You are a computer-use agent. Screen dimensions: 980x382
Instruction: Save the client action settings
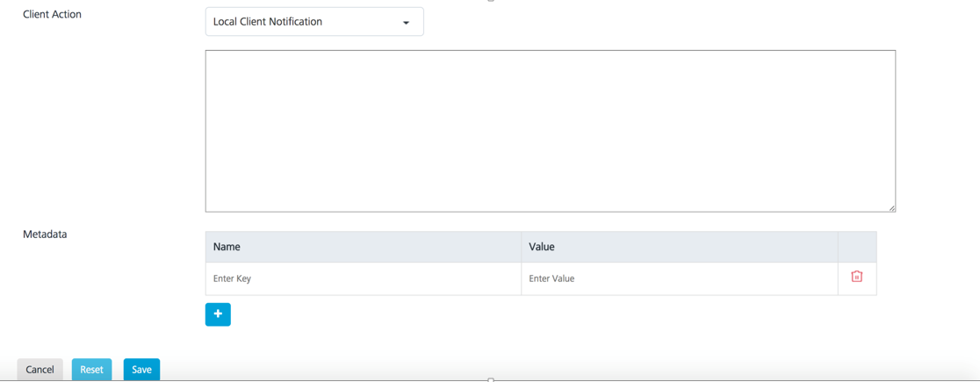(x=141, y=370)
